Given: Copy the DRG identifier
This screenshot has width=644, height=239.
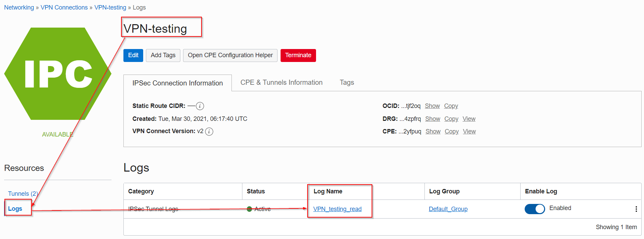Looking at the screenshot, I should [451, 119].
